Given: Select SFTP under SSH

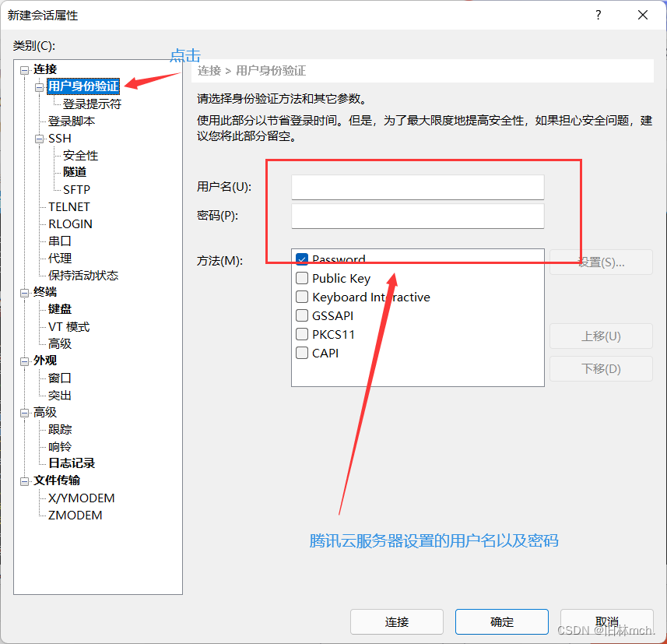Looking at the screenshot, I should click(76, 189).
